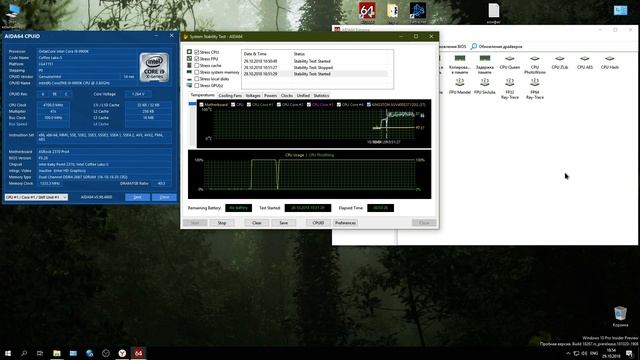The height and width of the screenshot is (360, 640).
Task: Enable the Stress system memory checkbox
Action: point(197,72)
